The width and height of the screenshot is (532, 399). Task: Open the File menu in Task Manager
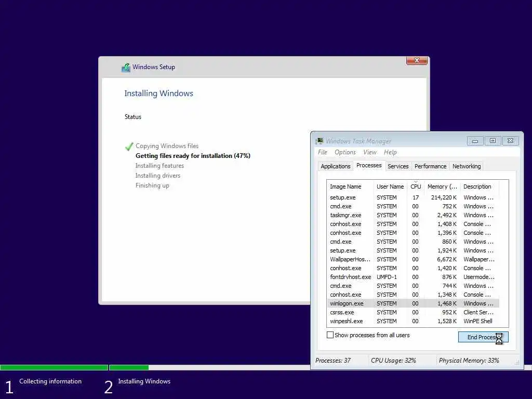tap(322, 152)
